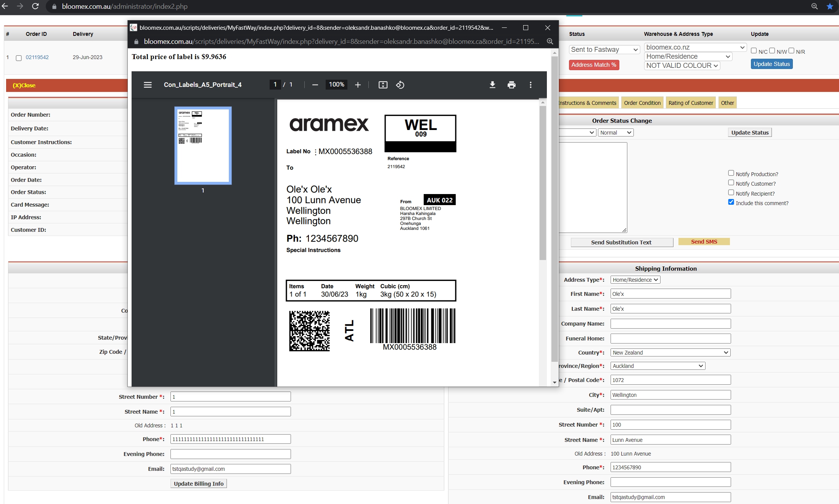Open the Rating of Customer tab
Image resolution: width=839 pixels, height=504 pixels.
[691, 103]
